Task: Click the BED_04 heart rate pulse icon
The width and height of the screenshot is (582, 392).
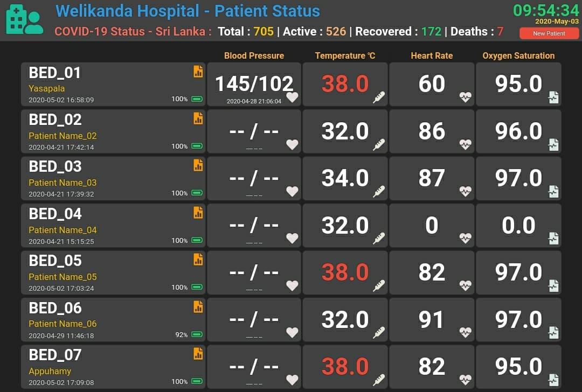Action: click(465, 238)
